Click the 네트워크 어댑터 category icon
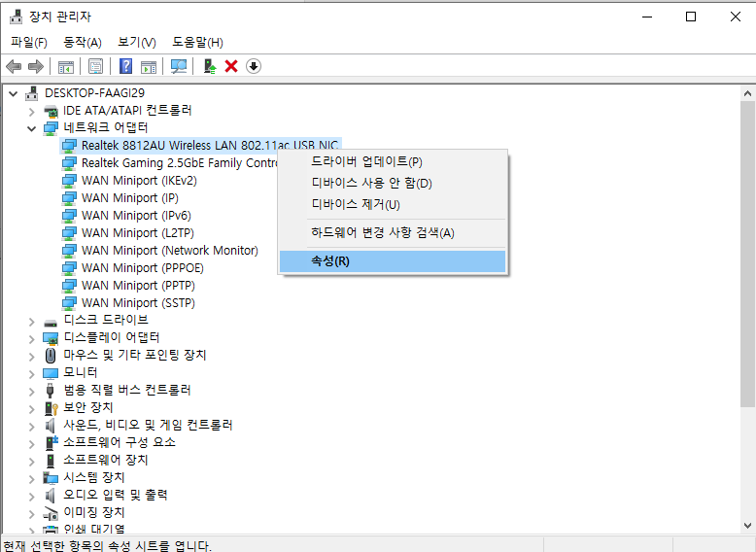The height and width of the screenshot is (552, 756). [51, 128]
